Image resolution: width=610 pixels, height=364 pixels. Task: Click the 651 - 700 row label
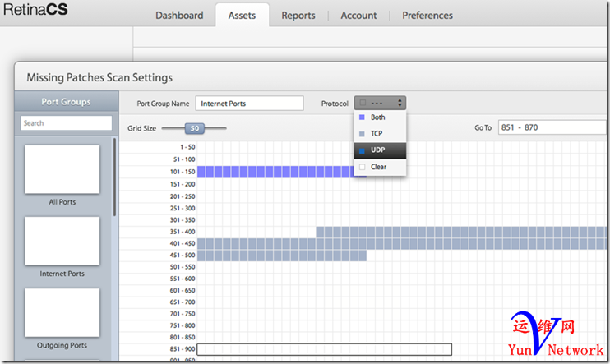(183, 302)
